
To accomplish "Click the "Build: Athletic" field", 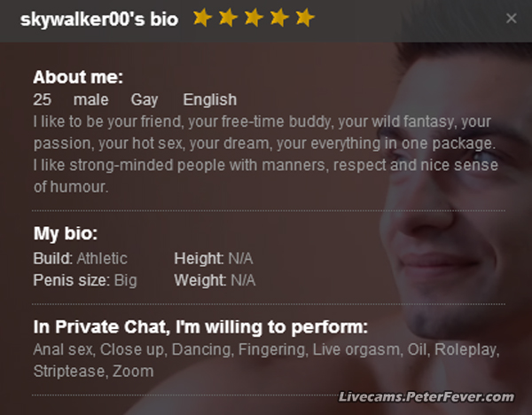I will coord(81,258).
